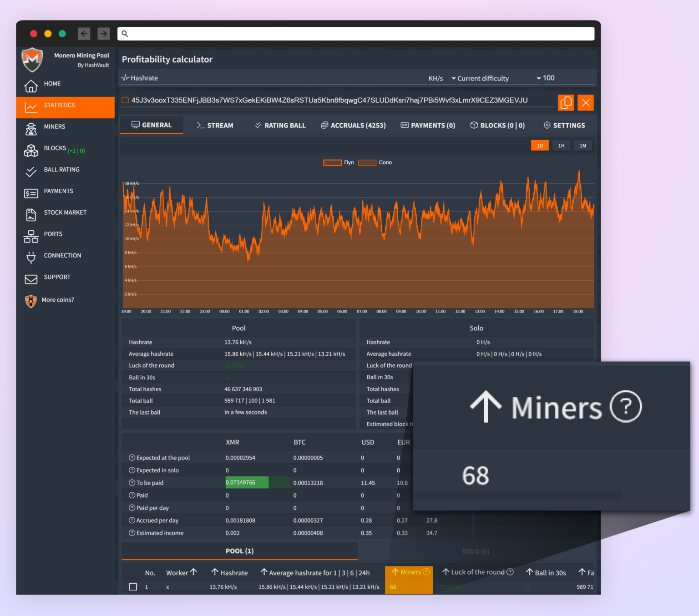Image resolution: width=699 pixels, height=616 pixels.
Task: Expand the Current difficulty dropdown
Action: (x=498, y=78)
